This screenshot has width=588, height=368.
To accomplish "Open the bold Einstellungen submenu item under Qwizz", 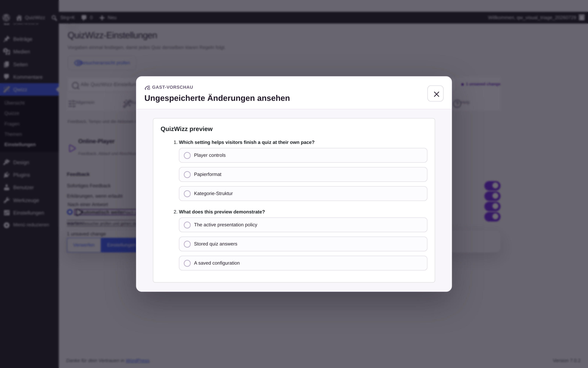I will 20,145.
